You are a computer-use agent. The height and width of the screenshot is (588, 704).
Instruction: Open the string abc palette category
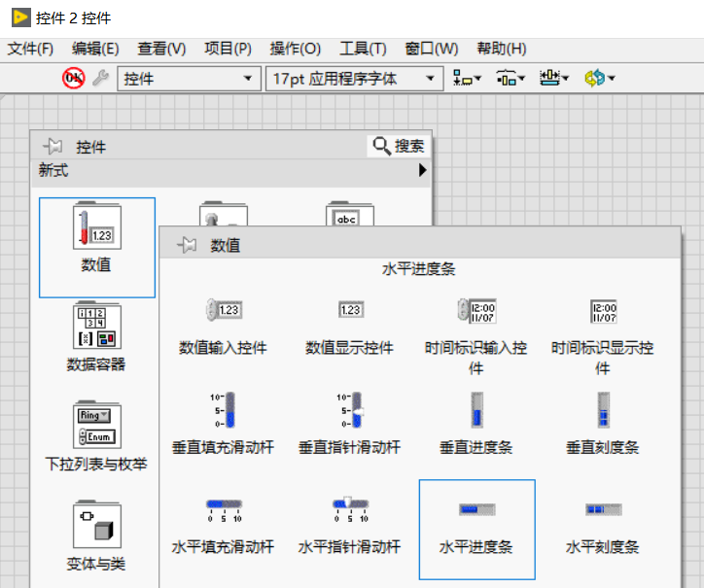(x=350, y=214)
